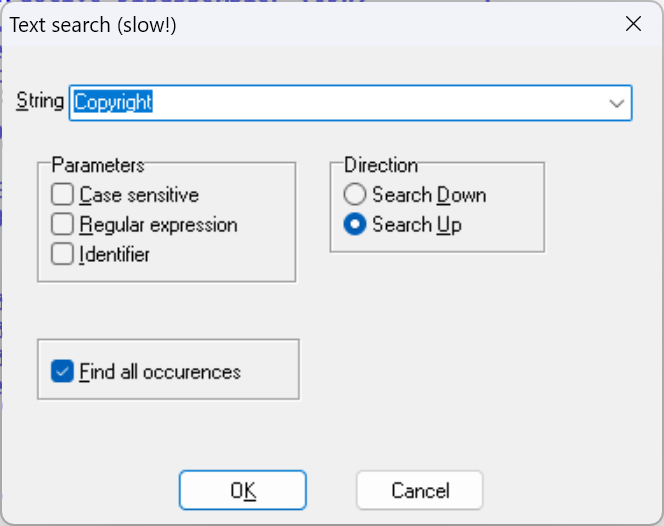Viewport: 664px width, 526px height.
Task: Expand the String history dropdown arrow
Action: (616, 102)
